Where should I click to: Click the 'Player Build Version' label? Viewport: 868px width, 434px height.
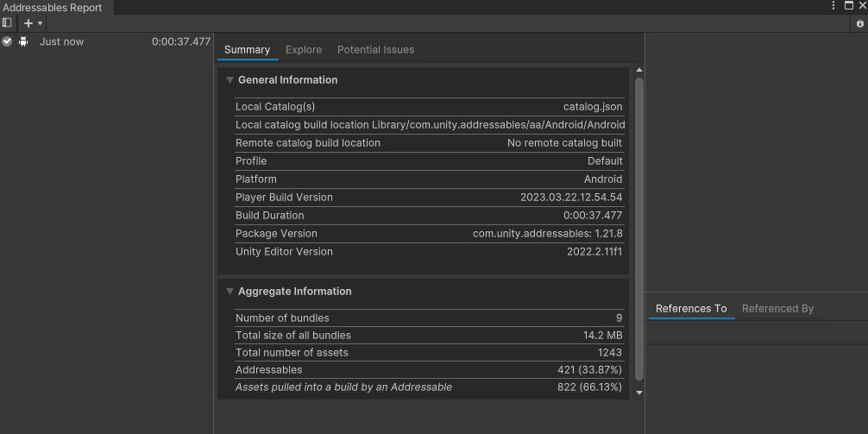pyautogui.click(x=284, y=197)
